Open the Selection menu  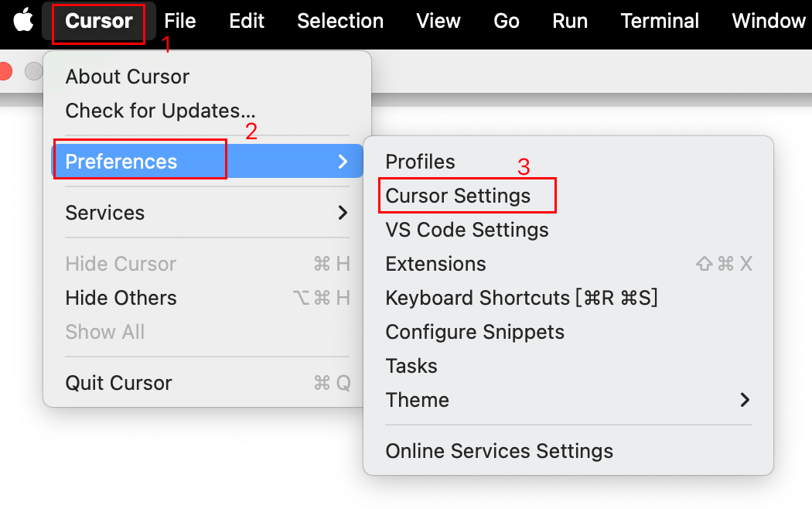[x=340, y=21]
